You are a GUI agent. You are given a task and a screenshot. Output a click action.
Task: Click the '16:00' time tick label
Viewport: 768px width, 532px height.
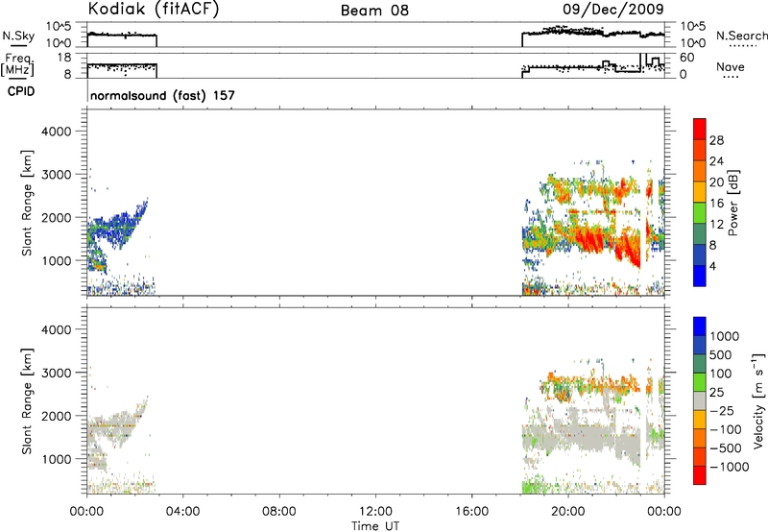click(x=471, y=512)
